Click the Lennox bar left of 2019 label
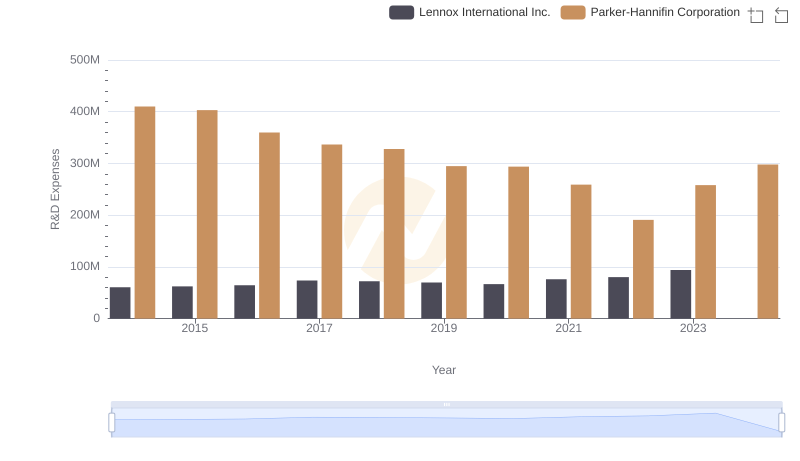 431,300
